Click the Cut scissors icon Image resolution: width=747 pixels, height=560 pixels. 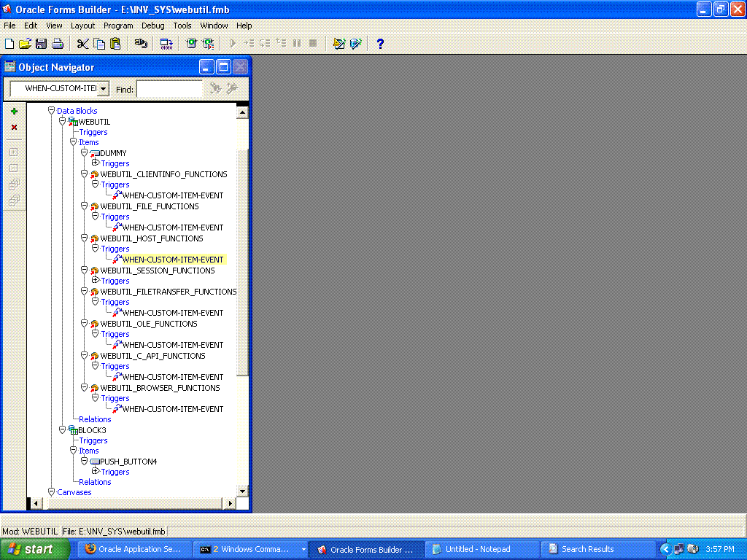[82, 44]
